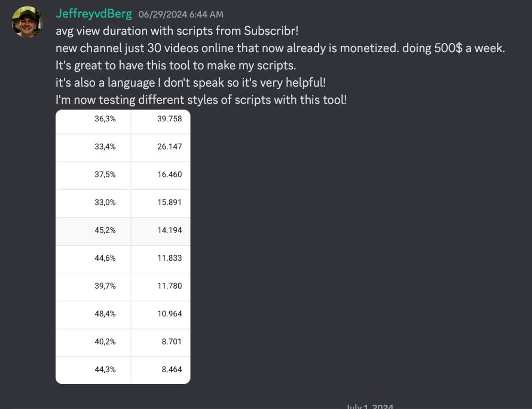This screenshot has height=409, width=532.
Task: Click the 48,4% percentage cell
Action: (105, 314)
